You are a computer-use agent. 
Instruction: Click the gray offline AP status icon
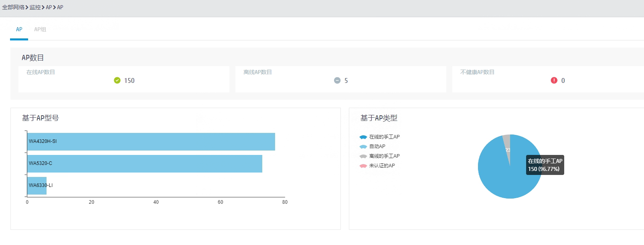coord(337,80)
